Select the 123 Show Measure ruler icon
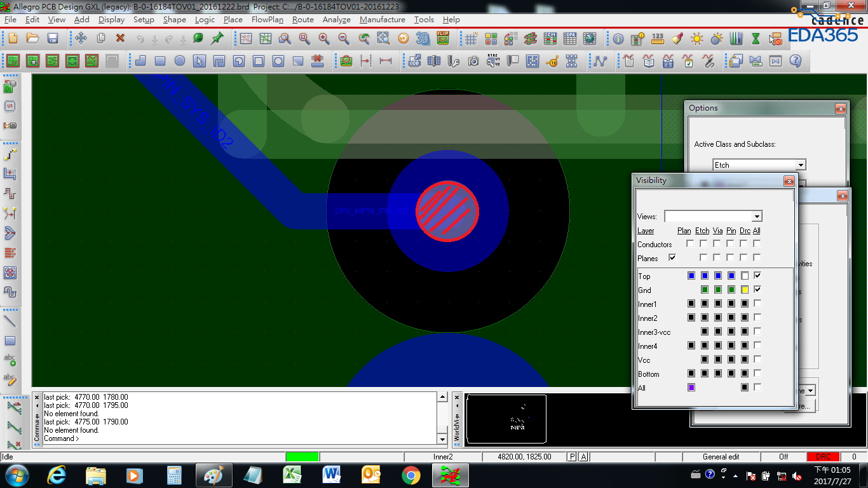868x488 pixels. (x=658, y=39)
